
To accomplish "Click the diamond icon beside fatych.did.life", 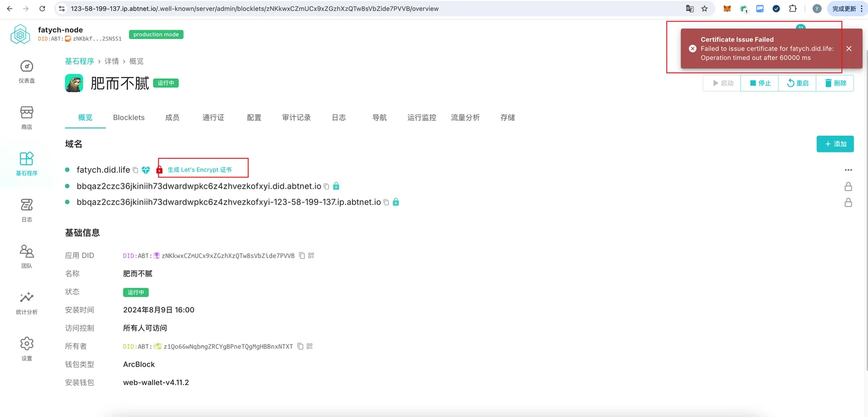I will point(146,170).
